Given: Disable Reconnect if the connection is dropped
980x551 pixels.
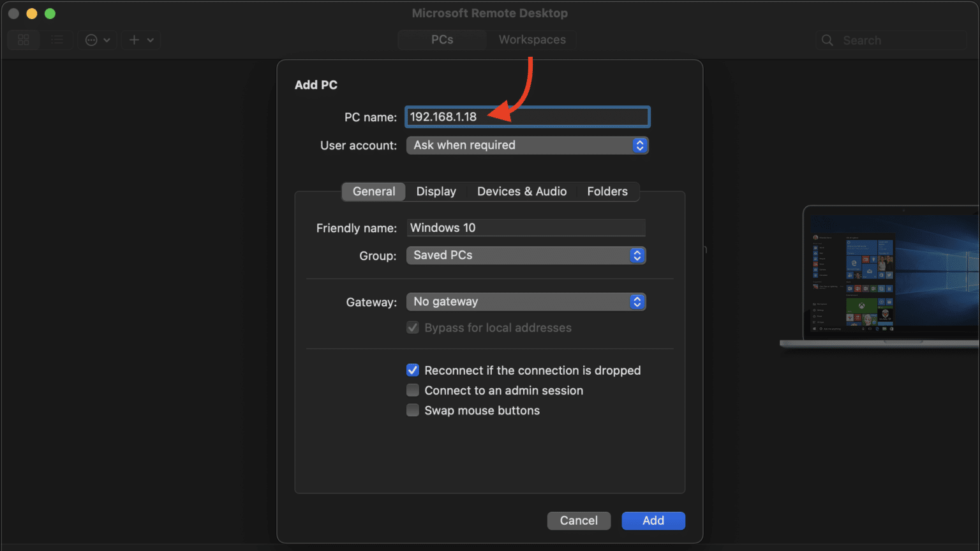Looking at the screenshot, I should [x=413, y=370].
